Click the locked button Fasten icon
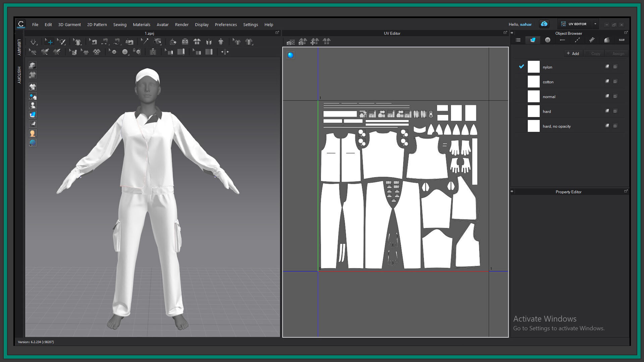The height and width of the screenshot is (362, 644). [x=137, y=52]
